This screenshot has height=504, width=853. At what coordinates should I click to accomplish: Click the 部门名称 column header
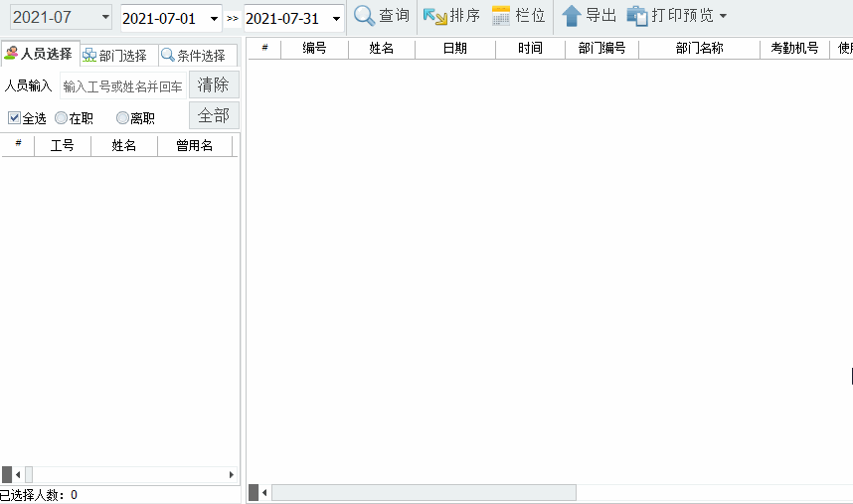pos(698,48)
